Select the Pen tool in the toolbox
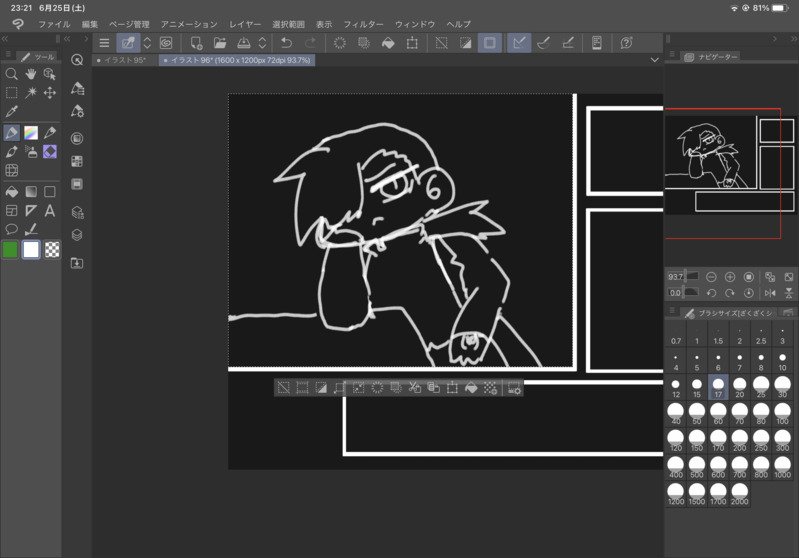Screen dimensions: 799x558 click(11, 133)
